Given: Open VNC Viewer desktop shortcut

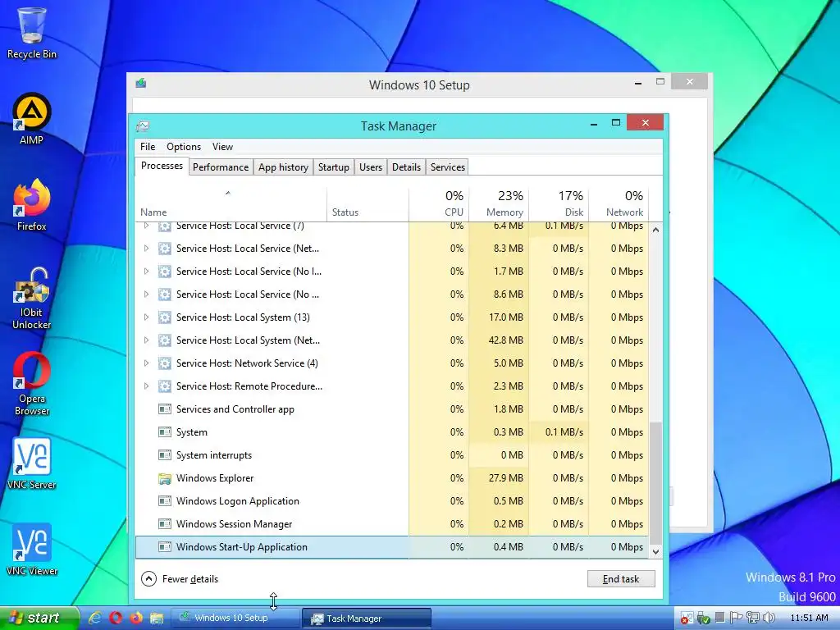Looking at the screenshot, I should tap(32, 550).
